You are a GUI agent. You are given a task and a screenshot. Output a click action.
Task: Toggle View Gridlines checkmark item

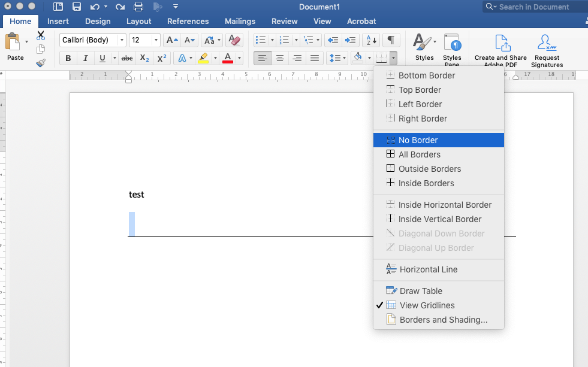coord(439,305)
